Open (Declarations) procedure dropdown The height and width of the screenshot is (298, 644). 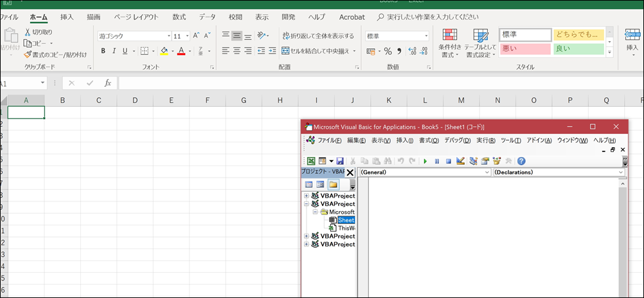pos(621,172)
